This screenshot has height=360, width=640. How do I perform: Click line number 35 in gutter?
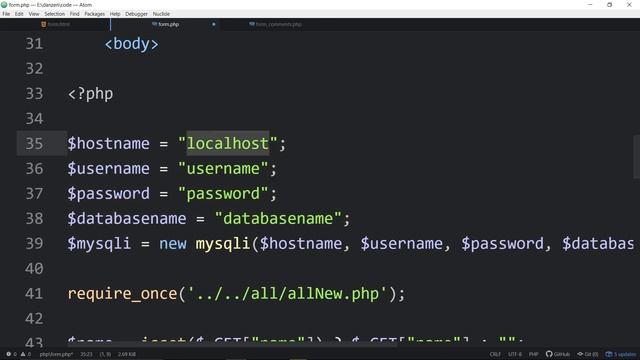(34, 144)
